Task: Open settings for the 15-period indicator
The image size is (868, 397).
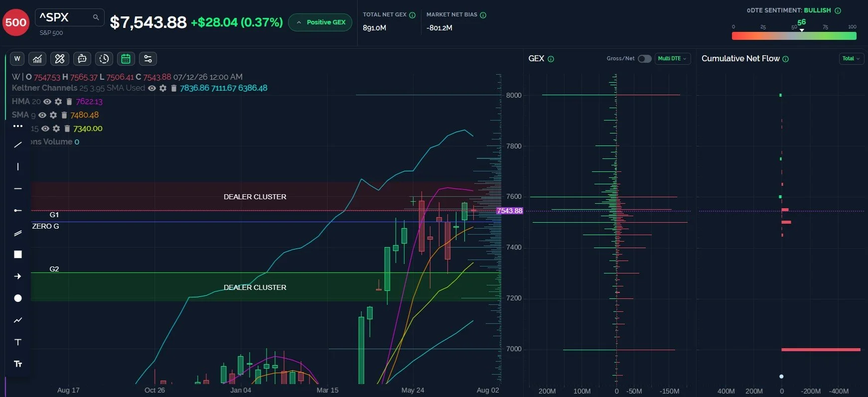Action: [x=56, y=129]
